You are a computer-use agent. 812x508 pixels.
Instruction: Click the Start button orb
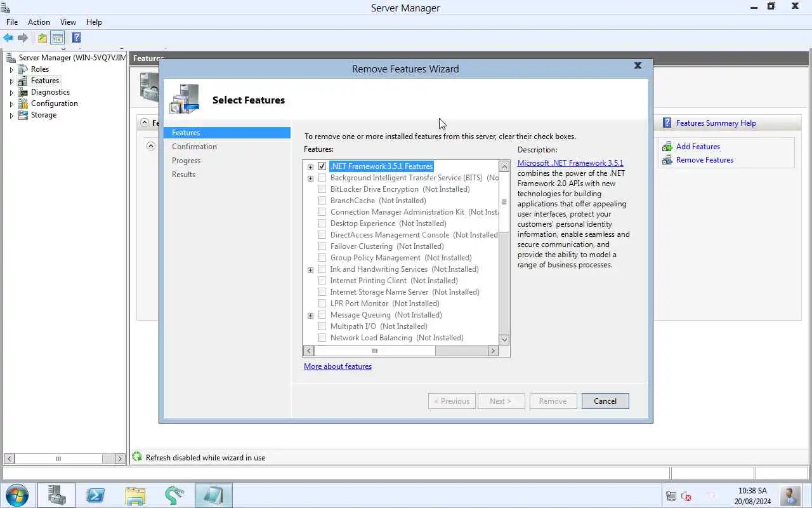point(17,495)
